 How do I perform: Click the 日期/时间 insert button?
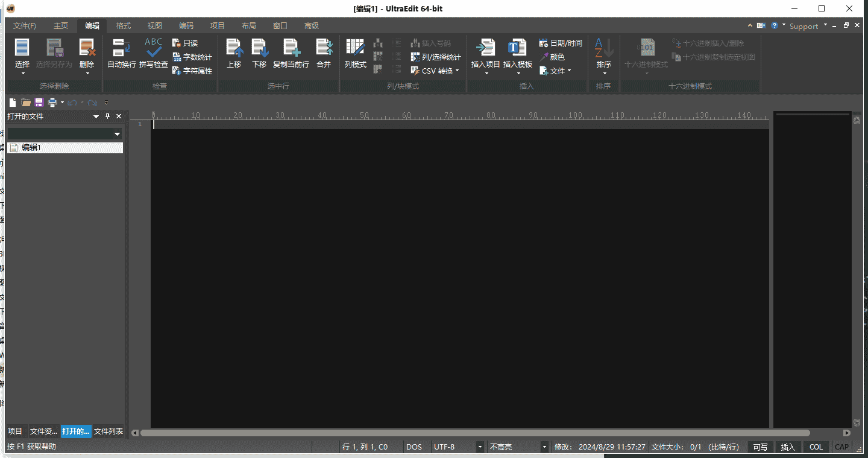pos(561,43)
